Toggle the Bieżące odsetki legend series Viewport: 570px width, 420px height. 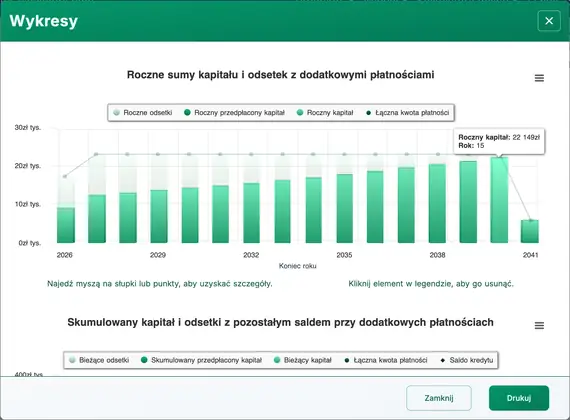coord(99,360)
